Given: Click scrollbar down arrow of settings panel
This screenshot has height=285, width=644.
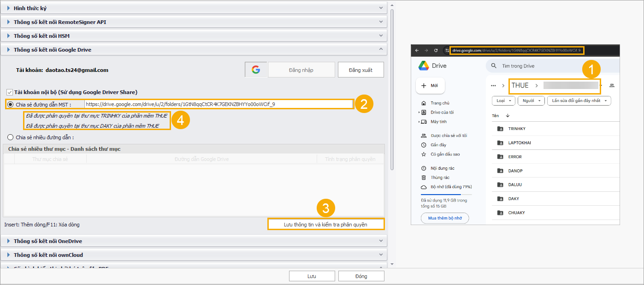Looking at the screenshot, I should [x=392, y=264].
